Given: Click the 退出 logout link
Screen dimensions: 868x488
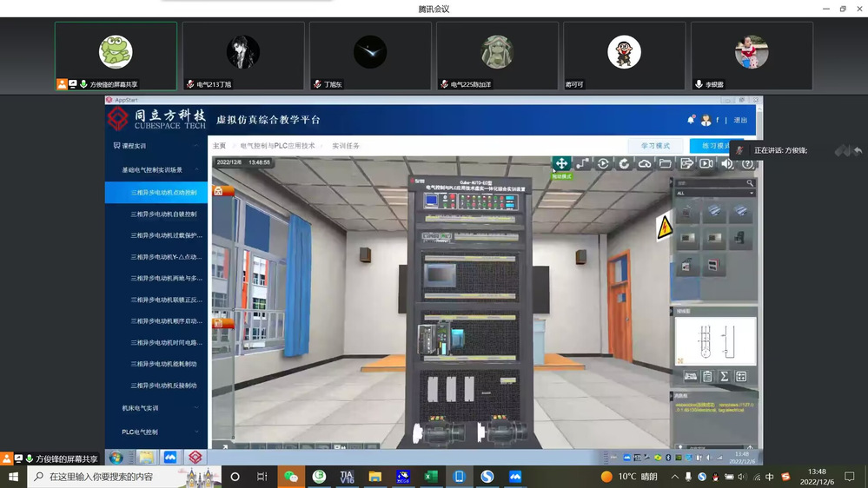Looking at the screenshot, I should [740, 121].
